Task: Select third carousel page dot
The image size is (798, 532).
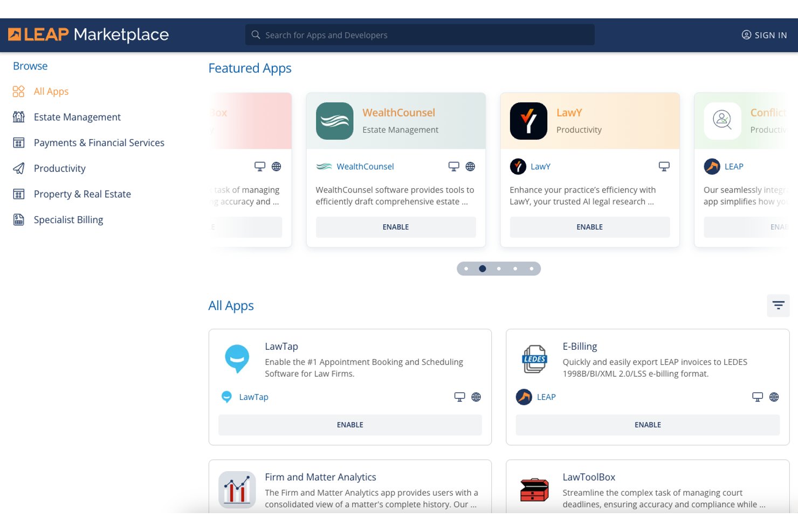Action: tap(499, 268)
